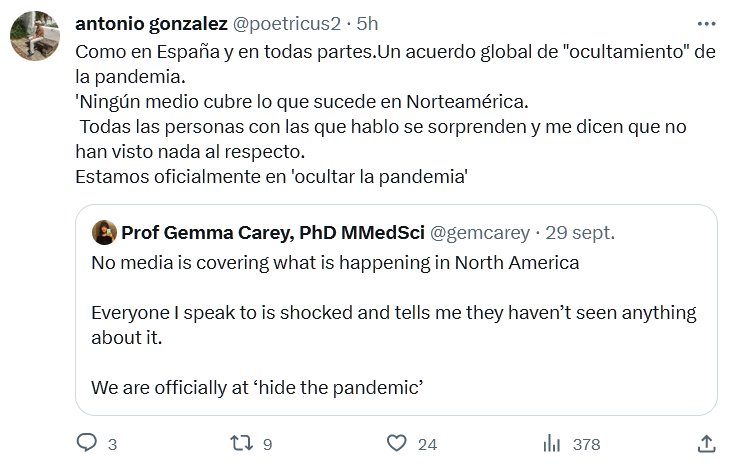738x470 pixels.
Task: Click the repost count 9
Action: [x=267, y=443]
